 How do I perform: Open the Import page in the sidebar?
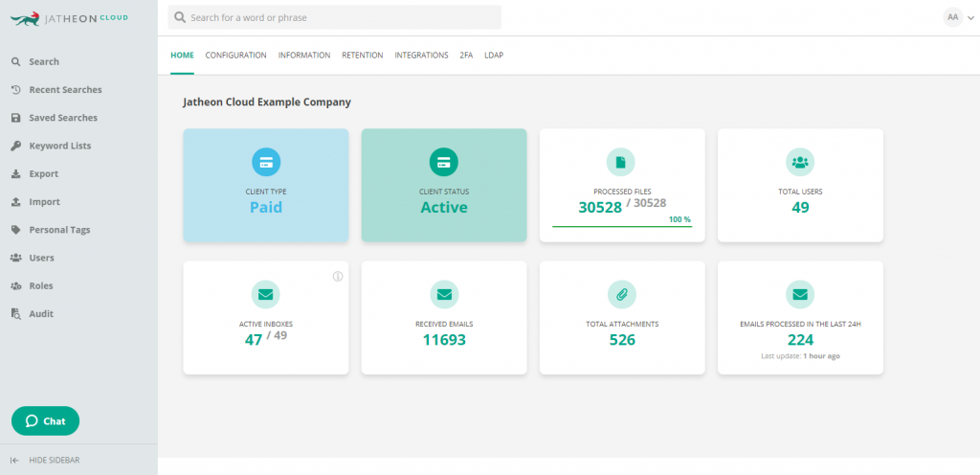coord(44,202)
